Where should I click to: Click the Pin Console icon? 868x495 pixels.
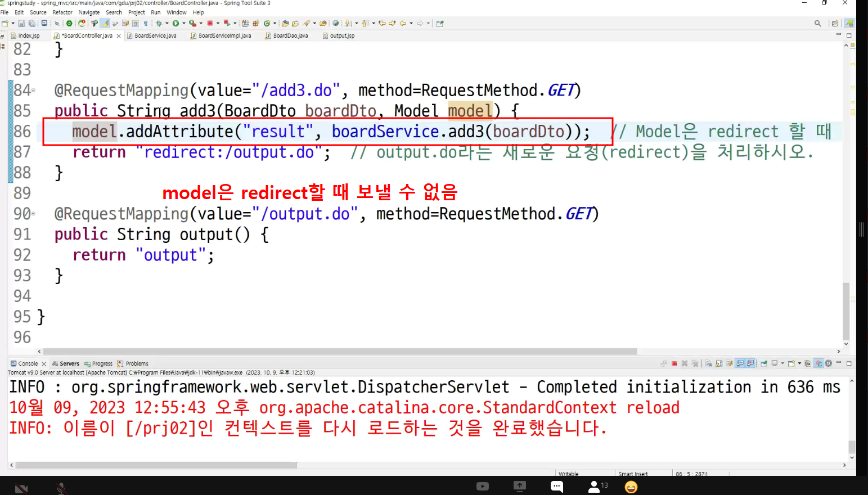click(x=764, y=363)
